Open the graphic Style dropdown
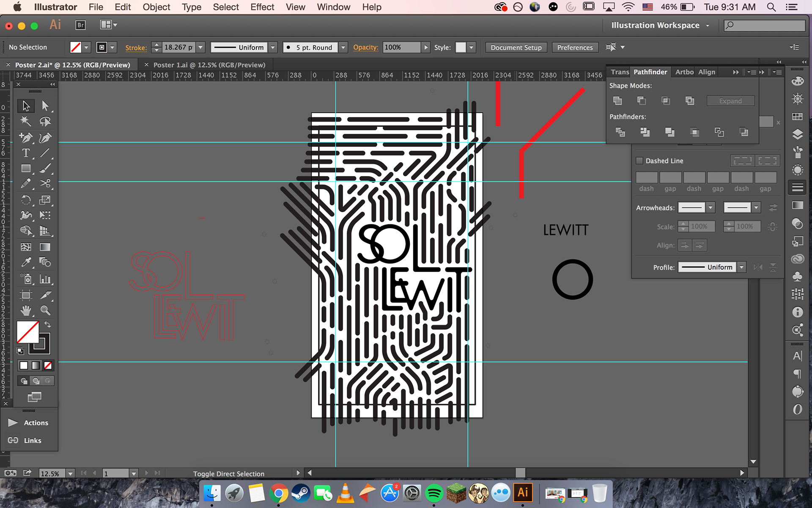 pyautogui.click(x=471, y=47)
